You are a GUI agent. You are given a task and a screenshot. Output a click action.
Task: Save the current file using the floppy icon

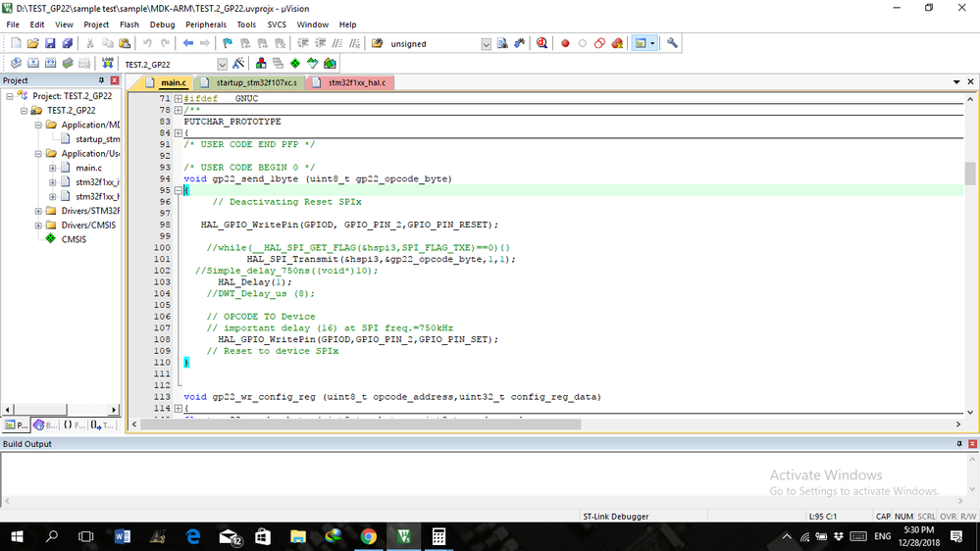pyautogui.click(x=50, y=44)
